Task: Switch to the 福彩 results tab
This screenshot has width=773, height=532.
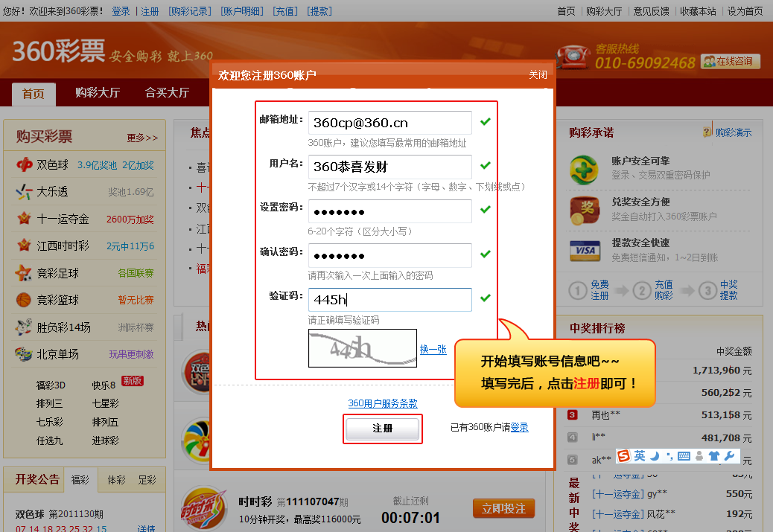Action: tap(80, 480)
